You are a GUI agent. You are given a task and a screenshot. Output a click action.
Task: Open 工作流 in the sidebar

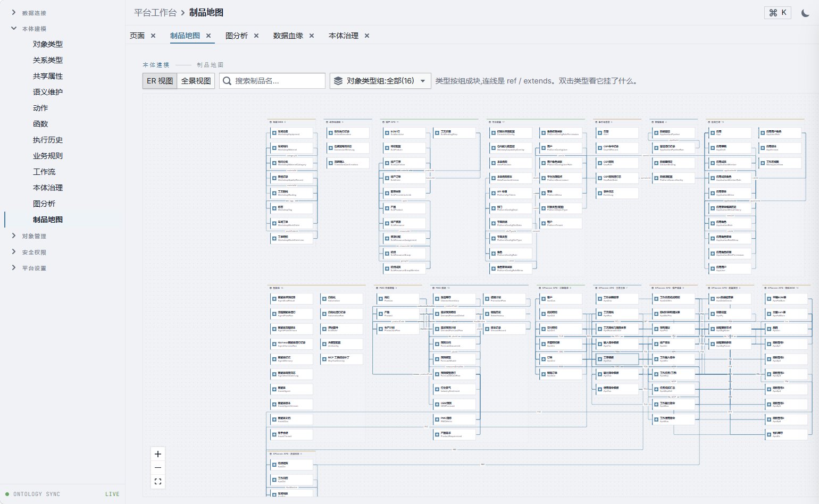[44, 172]
